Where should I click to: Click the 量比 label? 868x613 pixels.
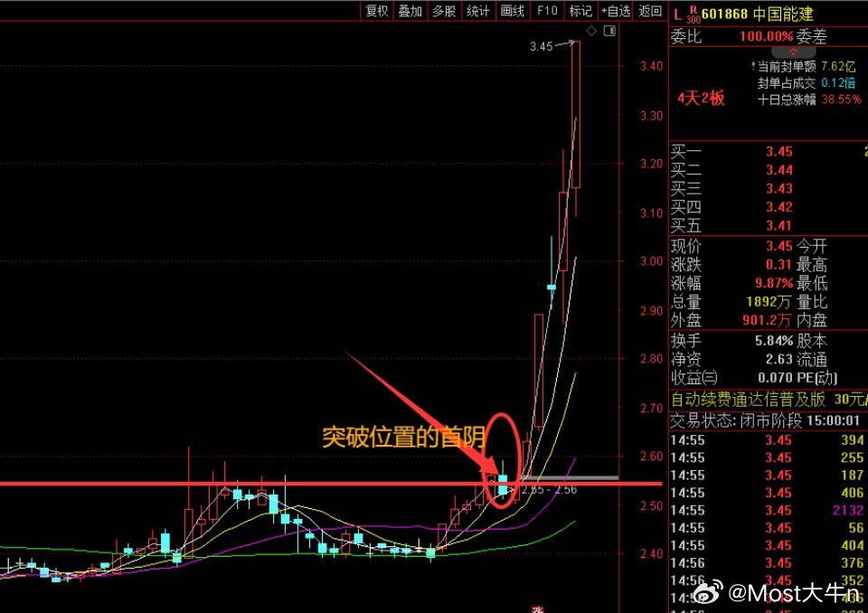pyautogui.click(x=812, y=302)
